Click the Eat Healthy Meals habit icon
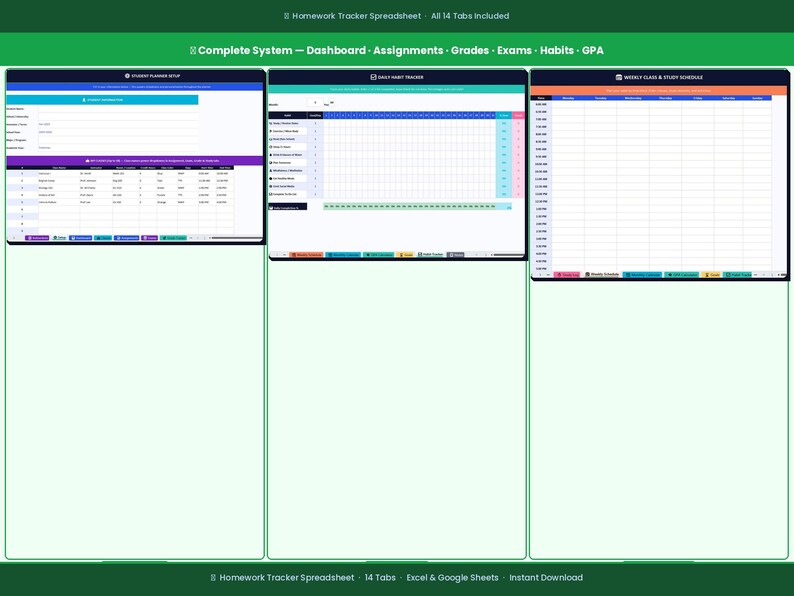The image size is (794, 596). tap(270, 178)
